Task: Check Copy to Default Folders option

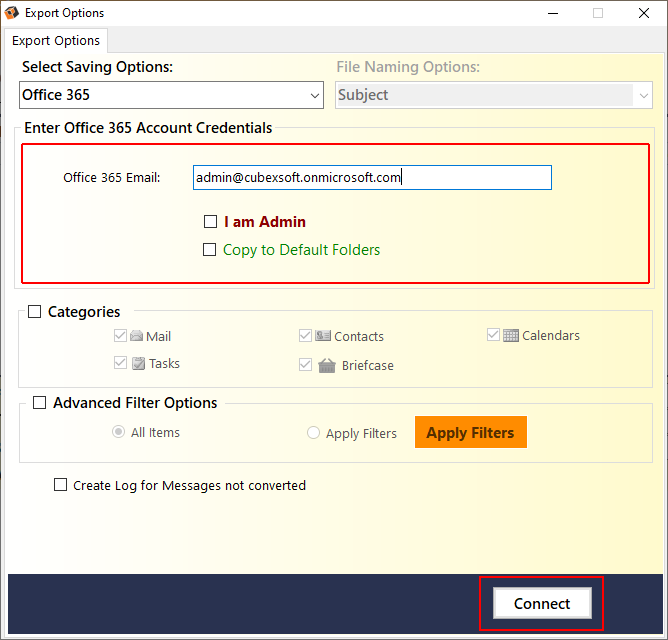Action: point(209,249)
